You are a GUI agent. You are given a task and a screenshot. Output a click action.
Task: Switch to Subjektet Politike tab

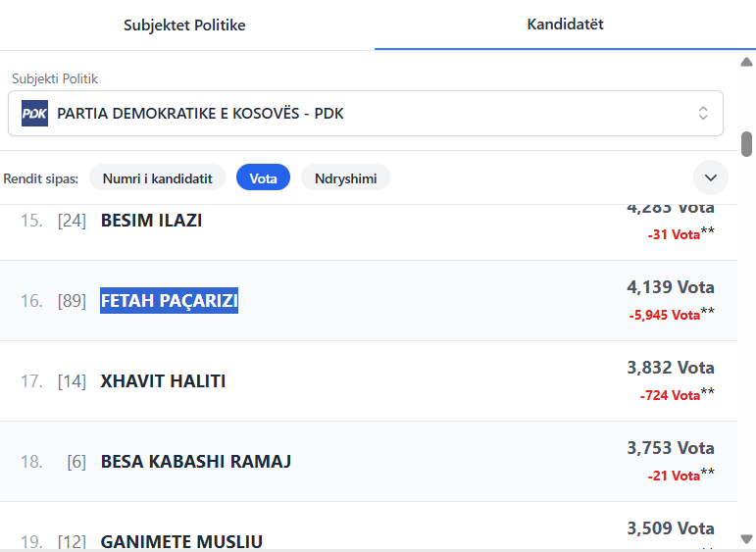point(184,25)
